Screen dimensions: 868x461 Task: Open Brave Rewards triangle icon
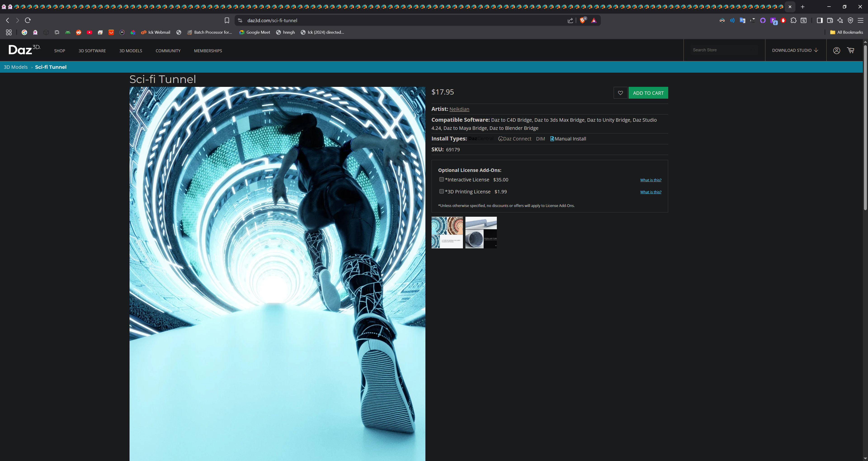tap(594, 21)
